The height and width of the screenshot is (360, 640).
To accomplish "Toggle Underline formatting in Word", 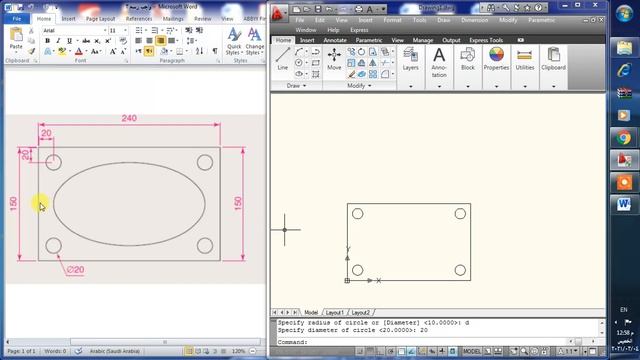I will (69, 41).
